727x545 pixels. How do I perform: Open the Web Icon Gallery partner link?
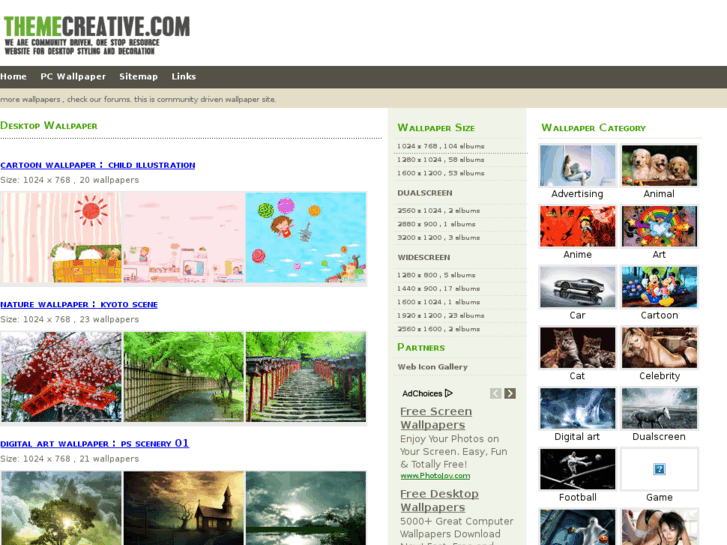(x=432, y=367)
